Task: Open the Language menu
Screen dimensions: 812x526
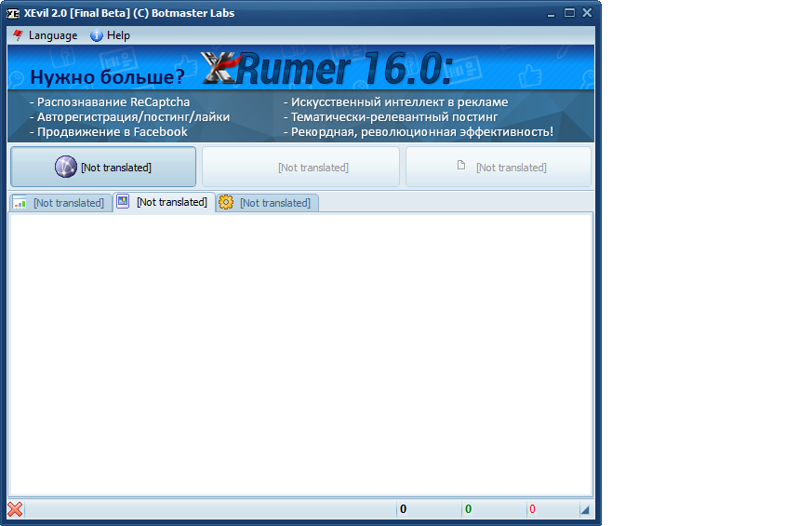Action: pyautogui.click(x=46, y=35)
